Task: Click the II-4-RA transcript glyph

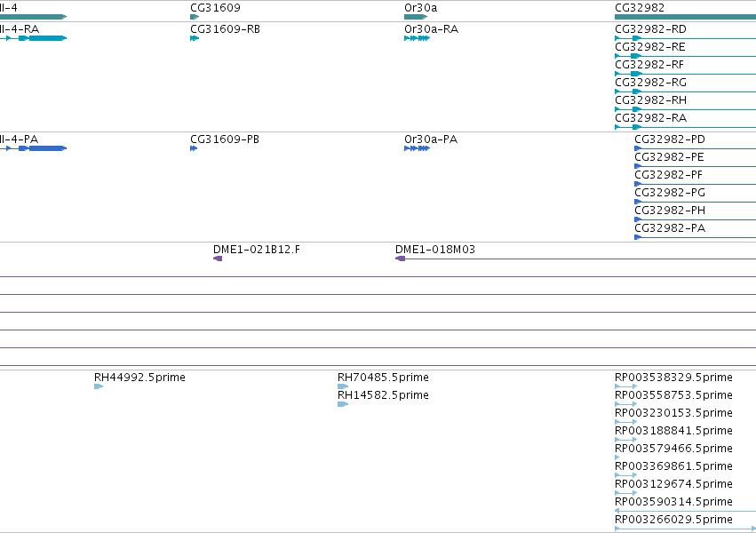Action: pos(33,38)
